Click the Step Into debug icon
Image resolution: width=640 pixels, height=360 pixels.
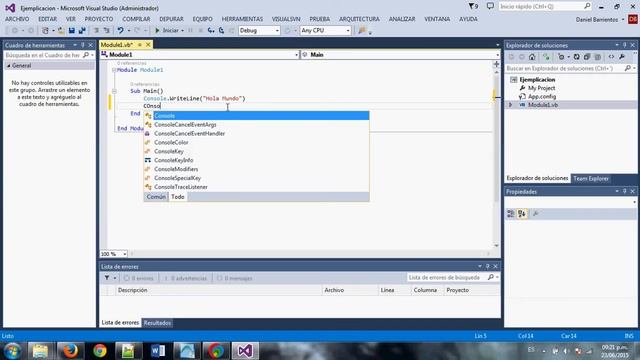[x=211, y=31]
